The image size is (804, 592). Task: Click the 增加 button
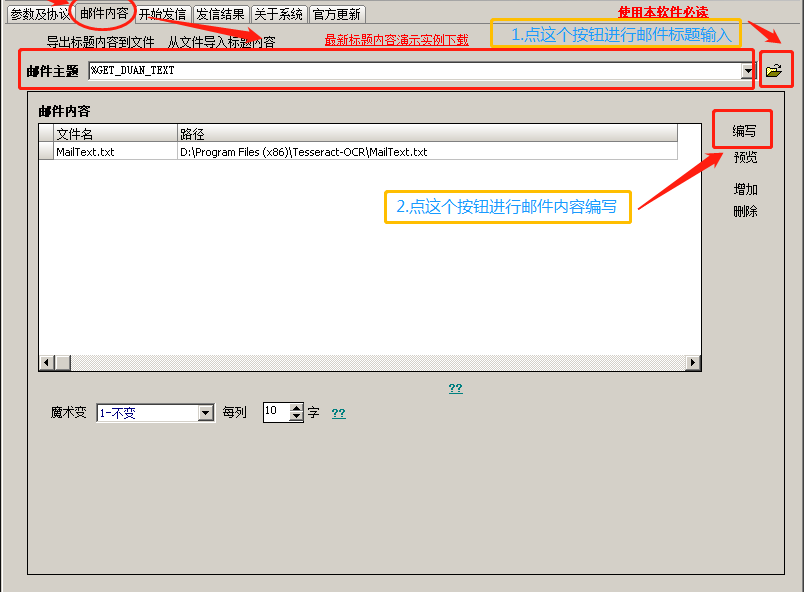click(x=746, y=190)
